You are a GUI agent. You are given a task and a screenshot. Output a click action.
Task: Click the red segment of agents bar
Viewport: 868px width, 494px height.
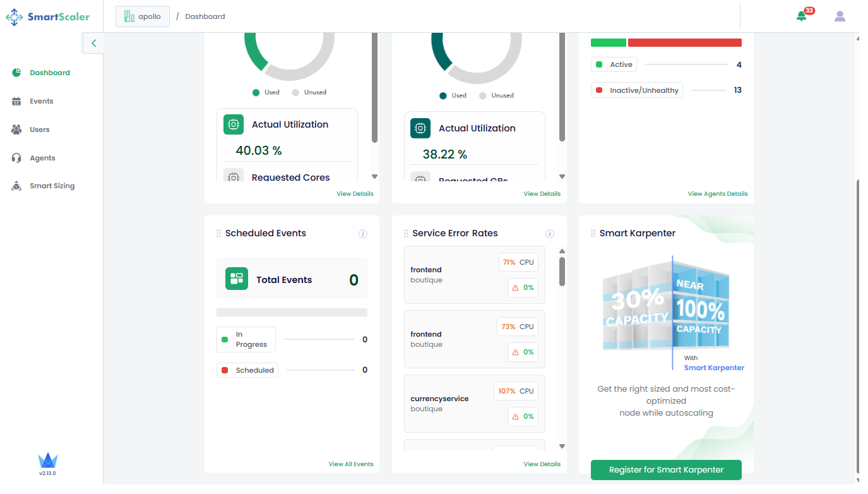click(x=685, y=43)
